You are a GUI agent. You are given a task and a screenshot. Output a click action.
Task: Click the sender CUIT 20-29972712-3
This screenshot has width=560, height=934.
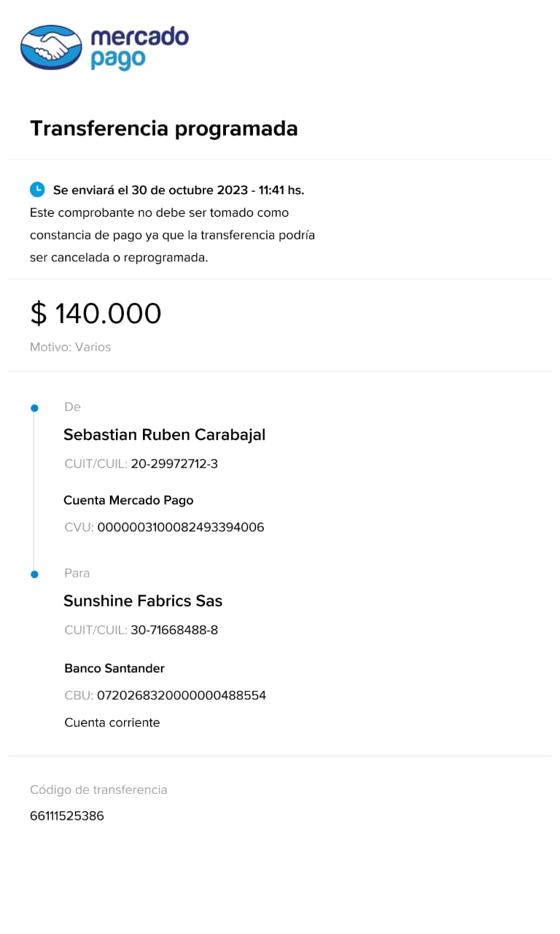(x=174, y=464)
